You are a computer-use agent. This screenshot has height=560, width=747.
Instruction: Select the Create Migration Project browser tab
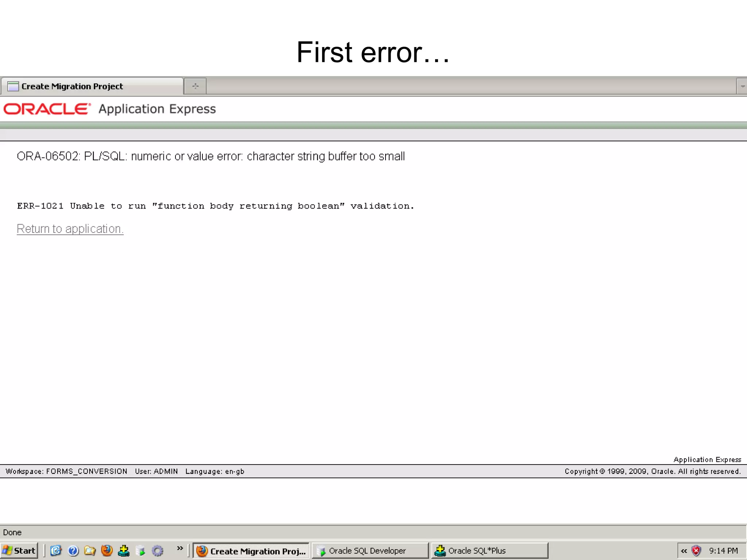92,86
